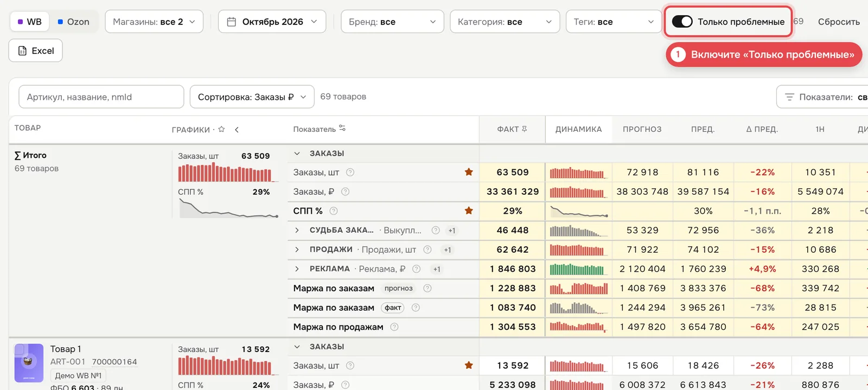The width and height of the screenshot is (868, 390).
Task: Collapse graphs column with the left chevron
Action: 237,130
